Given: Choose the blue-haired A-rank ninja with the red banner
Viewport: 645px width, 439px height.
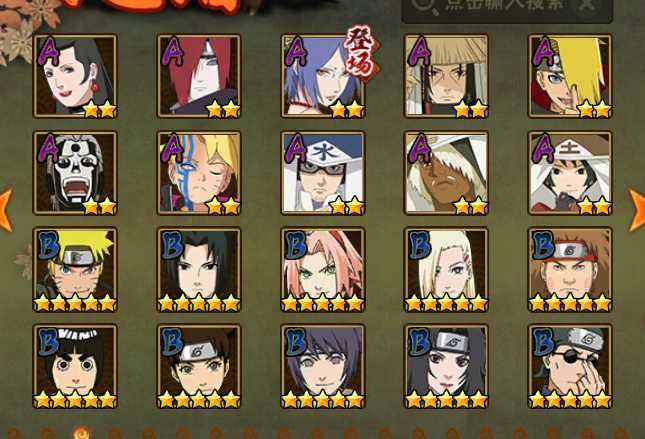Looking at the screenshot, I should [x=323, y=76].
